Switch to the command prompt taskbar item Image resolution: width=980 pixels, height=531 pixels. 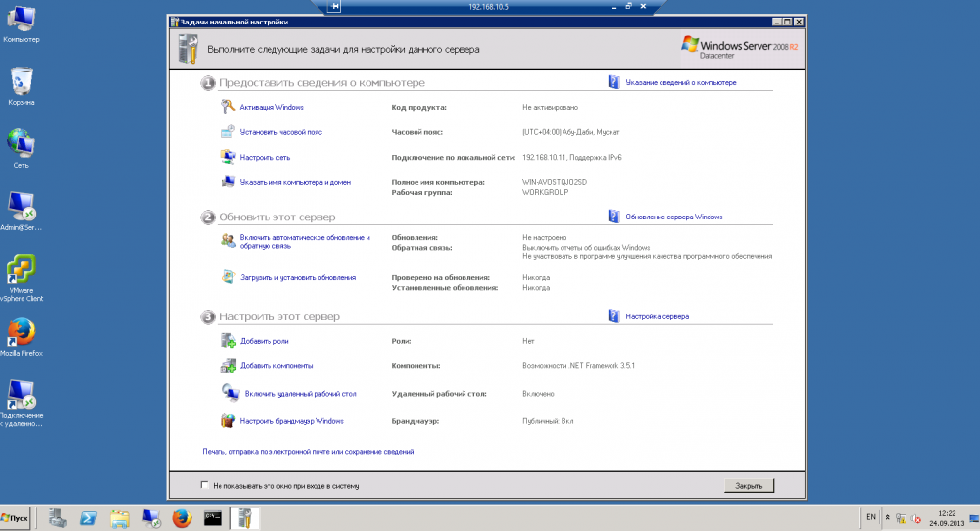click(x=213, y=518)
